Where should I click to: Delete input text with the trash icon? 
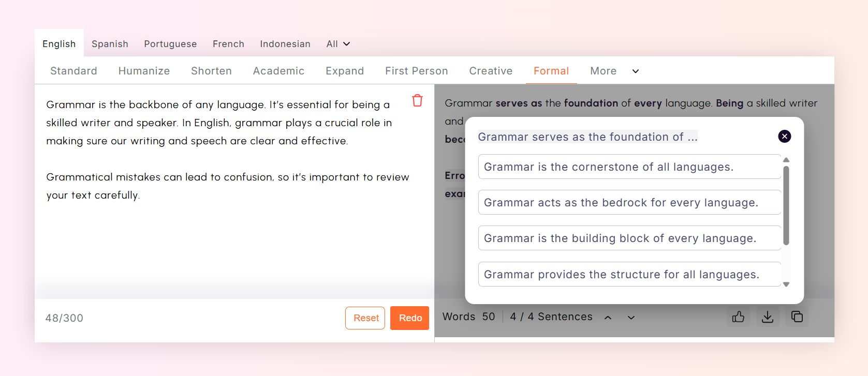coord(417,100)
